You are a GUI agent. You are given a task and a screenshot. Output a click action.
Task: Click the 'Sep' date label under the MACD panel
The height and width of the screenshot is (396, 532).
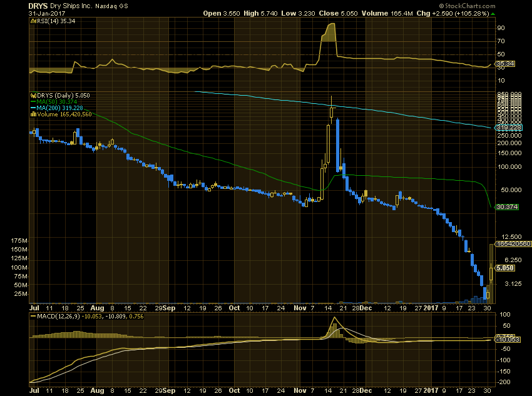168,390
